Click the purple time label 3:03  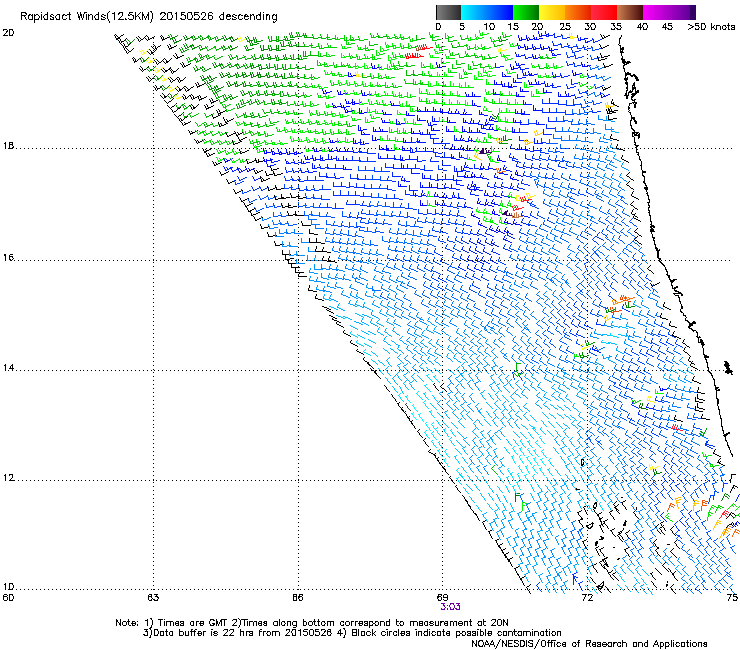pyautogui.click(x=450, y=607)
